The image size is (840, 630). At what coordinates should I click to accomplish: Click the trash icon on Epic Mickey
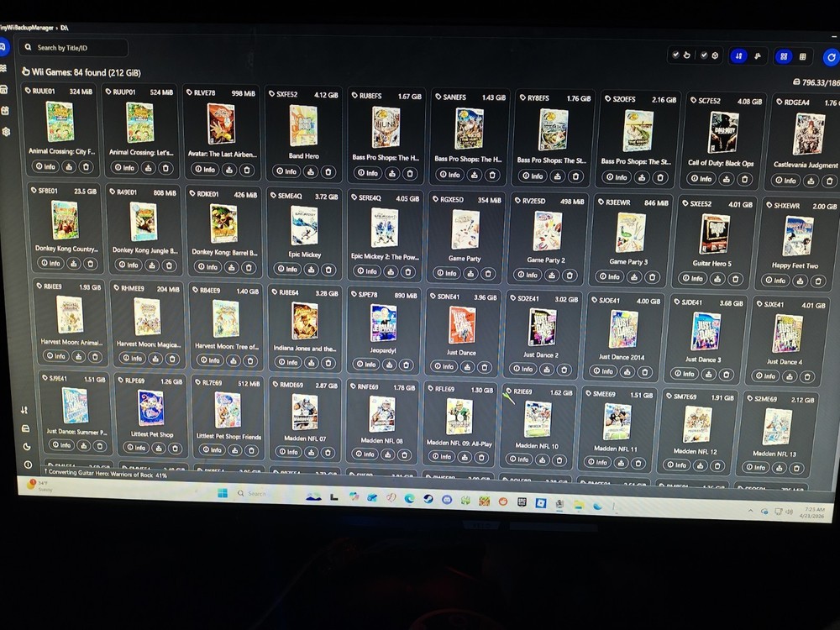[x=328, y=270]
